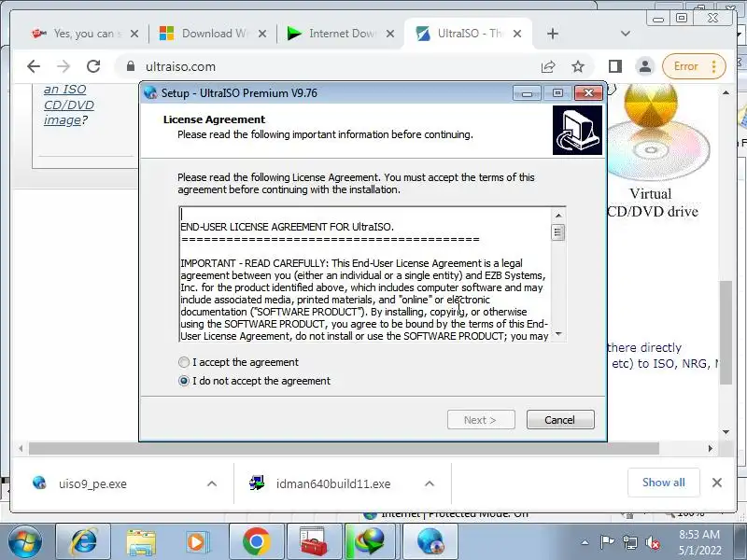Click the page vertical scrollbar thumb

(x=726, y=332)
